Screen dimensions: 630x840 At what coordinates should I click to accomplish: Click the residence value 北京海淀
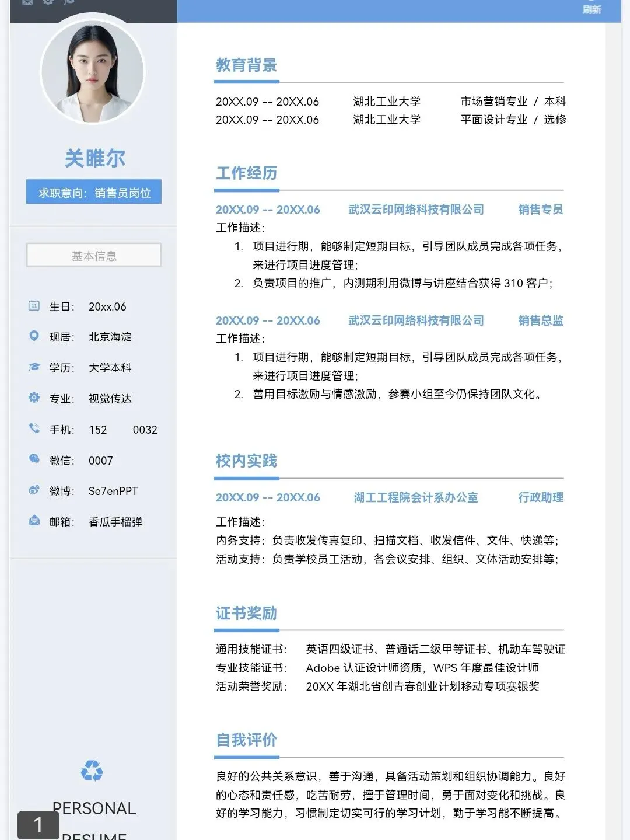(110, 337)
